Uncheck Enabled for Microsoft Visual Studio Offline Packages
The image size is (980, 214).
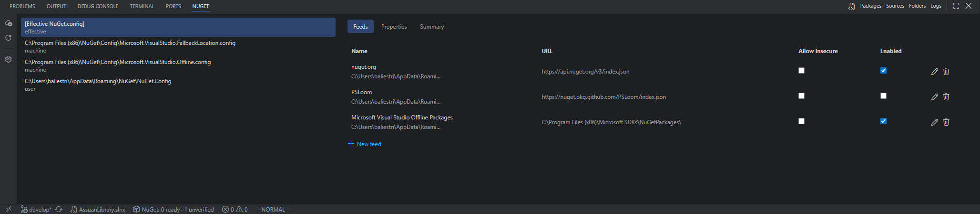coord(883,121)
